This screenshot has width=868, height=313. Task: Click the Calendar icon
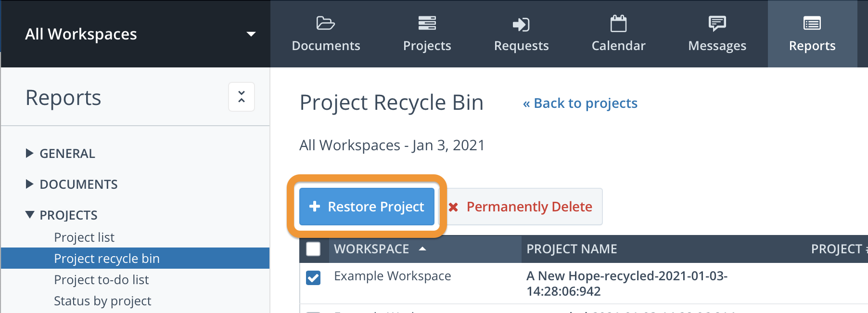(618, 23)
